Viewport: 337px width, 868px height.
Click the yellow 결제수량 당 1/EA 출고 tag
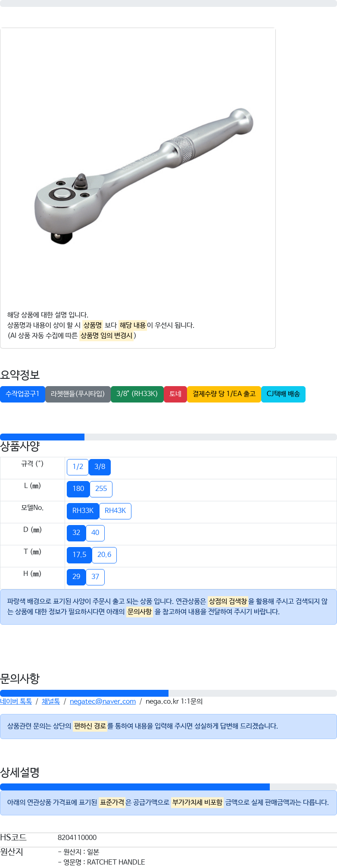tap(224, 394)
